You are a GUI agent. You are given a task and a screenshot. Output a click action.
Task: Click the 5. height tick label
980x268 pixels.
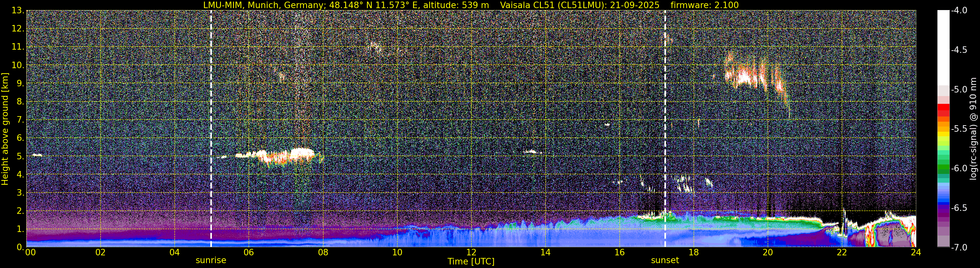click(20, 156)
